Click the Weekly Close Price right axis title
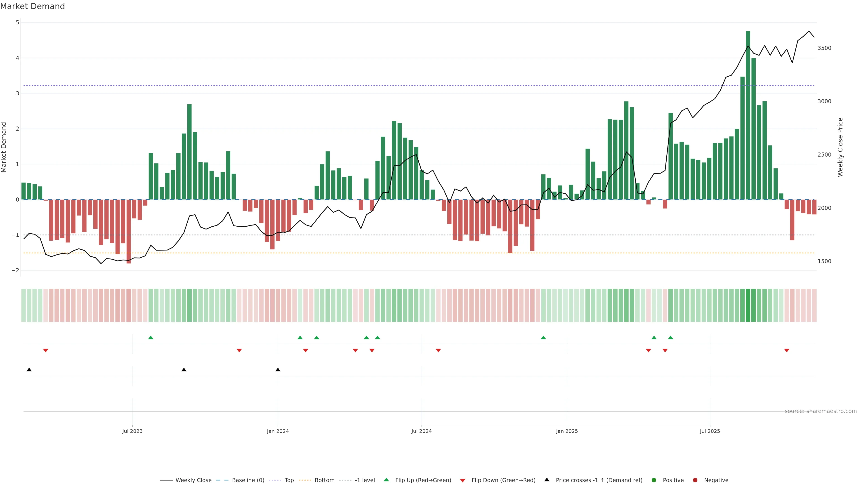The image size is (868, 488). coord(840,147)
